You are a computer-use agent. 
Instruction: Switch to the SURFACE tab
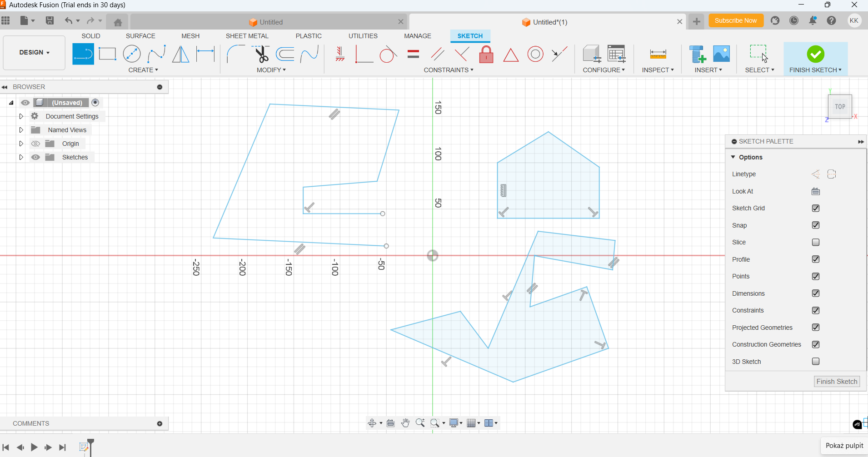(140, 36)
